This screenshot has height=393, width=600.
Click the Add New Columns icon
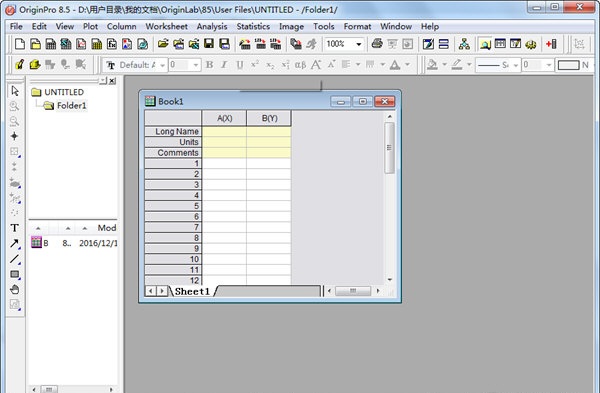pos(551,44)
